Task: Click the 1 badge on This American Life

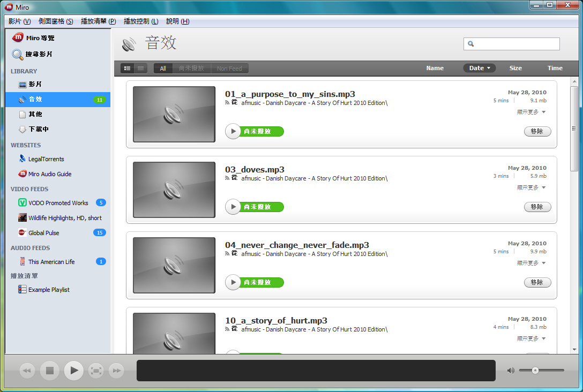Action: pos(101,261)
